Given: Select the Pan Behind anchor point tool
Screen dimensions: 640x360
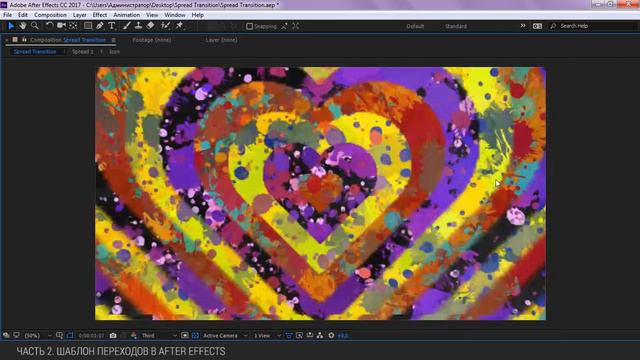Looking at the screenshot, I should 73,26.
